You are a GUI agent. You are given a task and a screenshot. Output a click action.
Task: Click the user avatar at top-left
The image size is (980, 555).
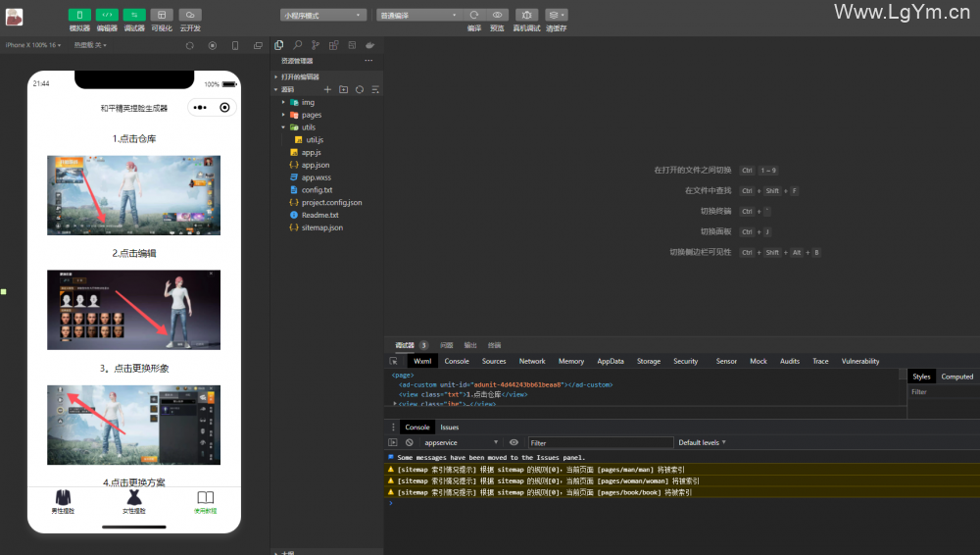[15, 17]
